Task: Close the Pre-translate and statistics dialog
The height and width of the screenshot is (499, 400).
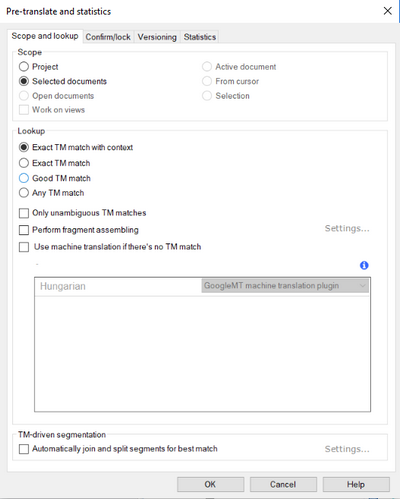Action: click(x=387, y=11)
